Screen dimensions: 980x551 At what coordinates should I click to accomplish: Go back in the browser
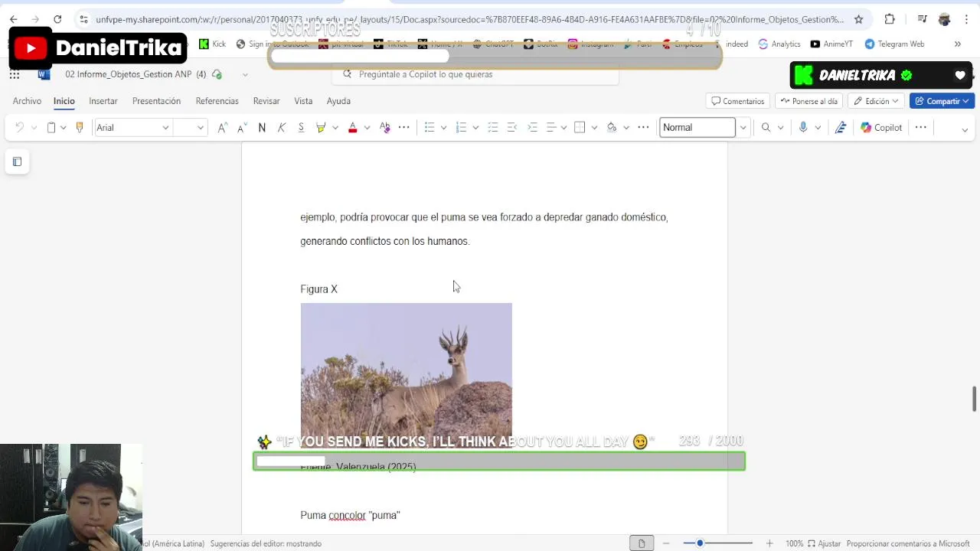pyautogui.click(x=14, y=19)
